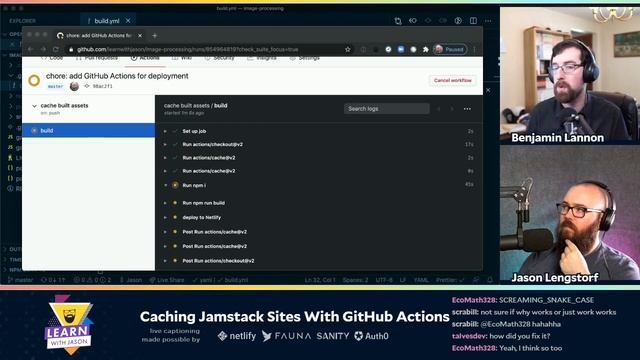Open a new browser tab with the plus
The height and width of the screenshot is (360, 640).
point(154,36)
